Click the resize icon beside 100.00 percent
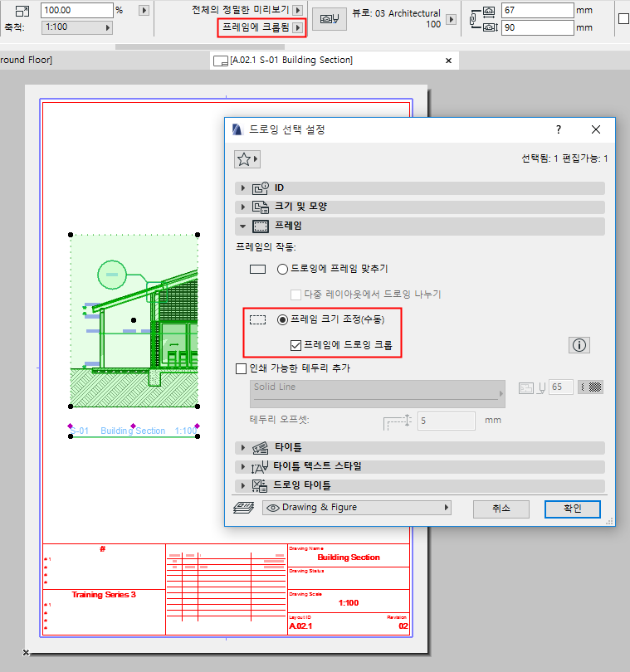This screenshot has height=672, width=630. coord(22,11)
